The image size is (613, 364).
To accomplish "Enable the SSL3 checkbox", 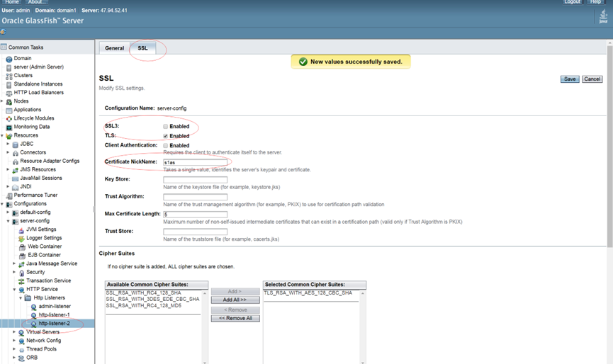I will 165,127.
